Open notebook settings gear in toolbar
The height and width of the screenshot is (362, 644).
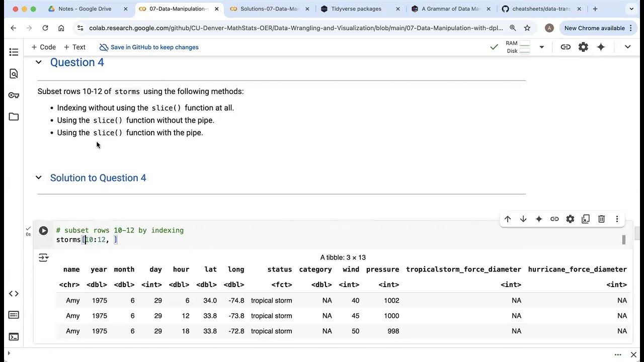(x=583, y=47)
